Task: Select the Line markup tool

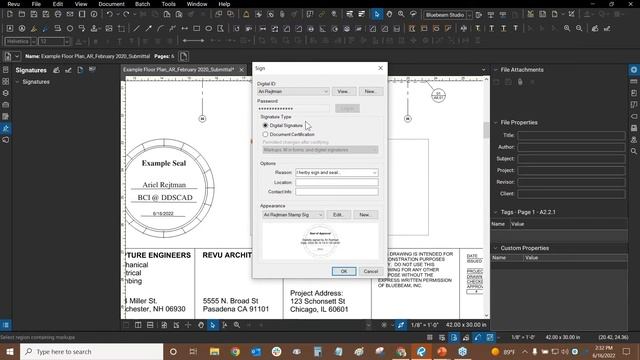Action: click(x=136, y=29)
